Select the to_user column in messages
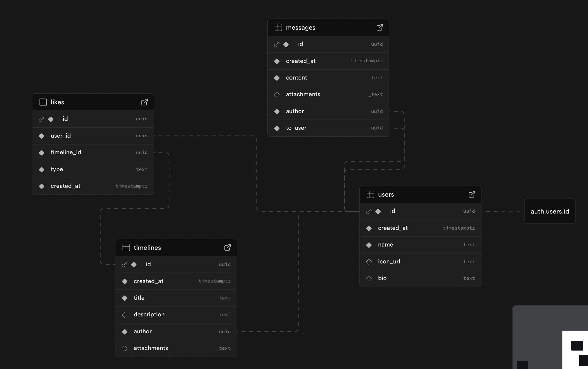The width and height of the screenshot is (588, 369). (296, 128)
